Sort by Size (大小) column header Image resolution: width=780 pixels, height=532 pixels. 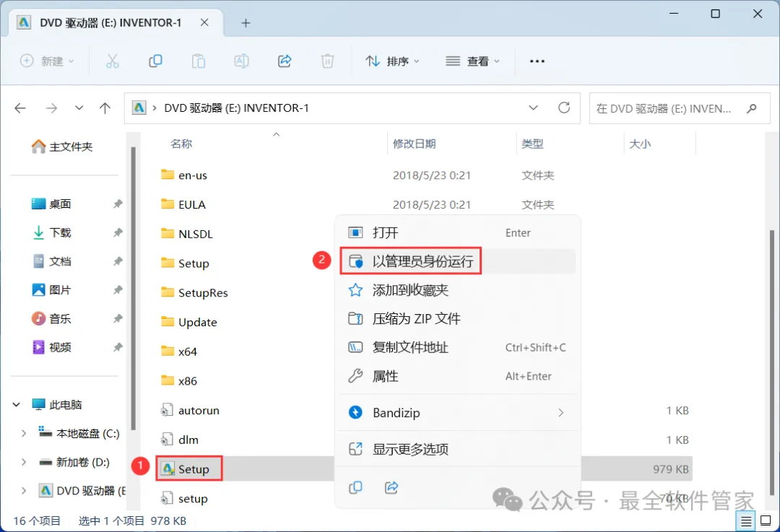(640, 144)
